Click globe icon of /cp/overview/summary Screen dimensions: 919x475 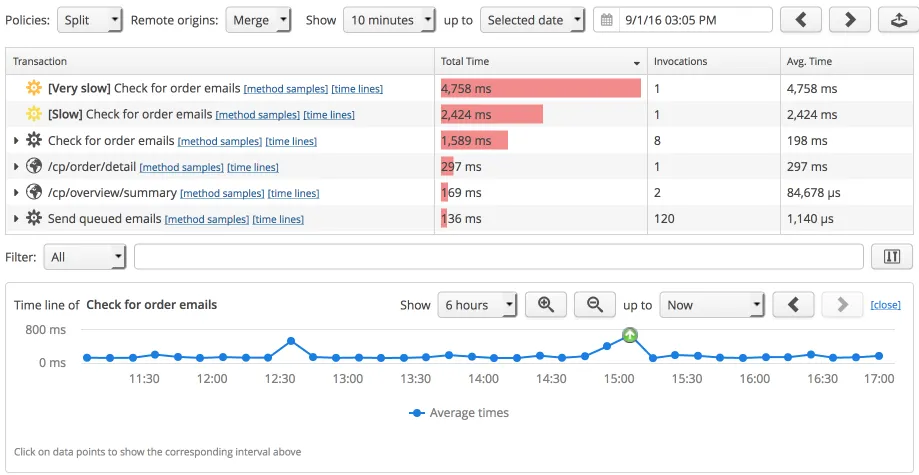point(34,192)
